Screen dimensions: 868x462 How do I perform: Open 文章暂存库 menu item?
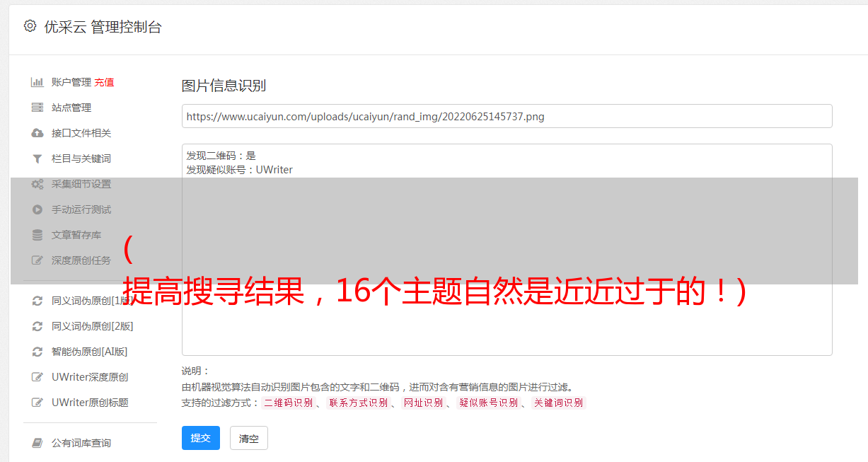coord(76,235)
